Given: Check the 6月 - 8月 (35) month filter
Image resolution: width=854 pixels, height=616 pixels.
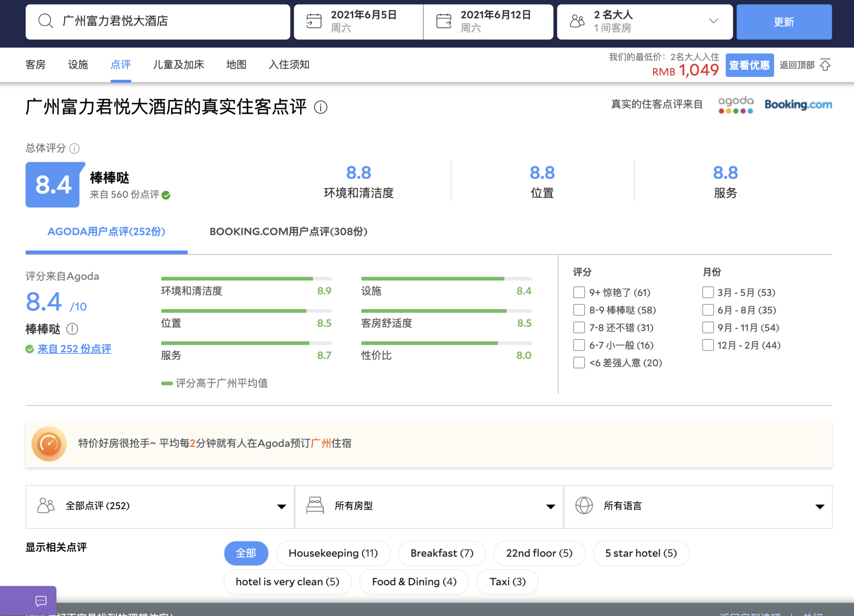Looking at the screenshot, I should [x=708, y=310].
